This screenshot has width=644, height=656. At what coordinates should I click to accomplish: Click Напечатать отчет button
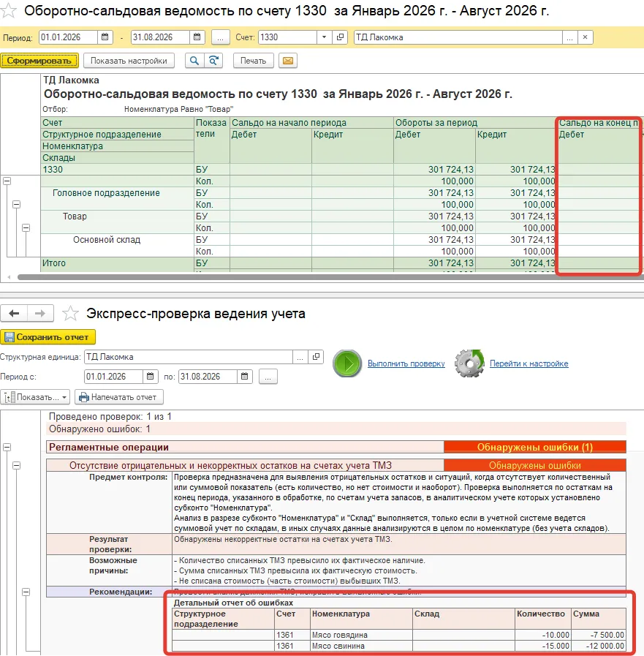tap(118, 397)
